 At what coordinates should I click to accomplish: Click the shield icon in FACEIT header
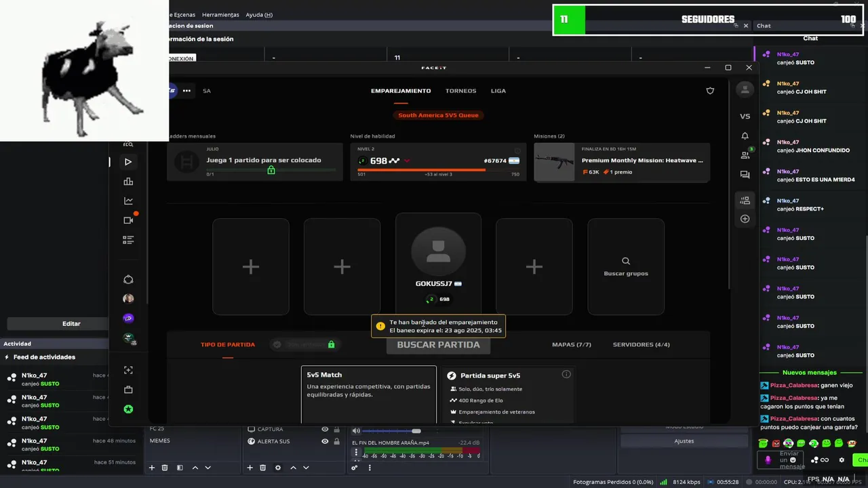[x=710, y=91]
